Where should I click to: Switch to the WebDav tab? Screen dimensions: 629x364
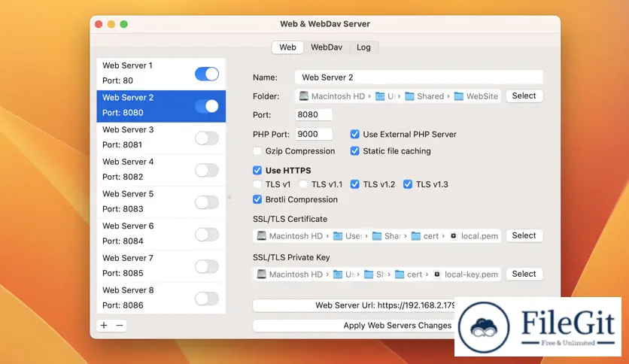327,47
